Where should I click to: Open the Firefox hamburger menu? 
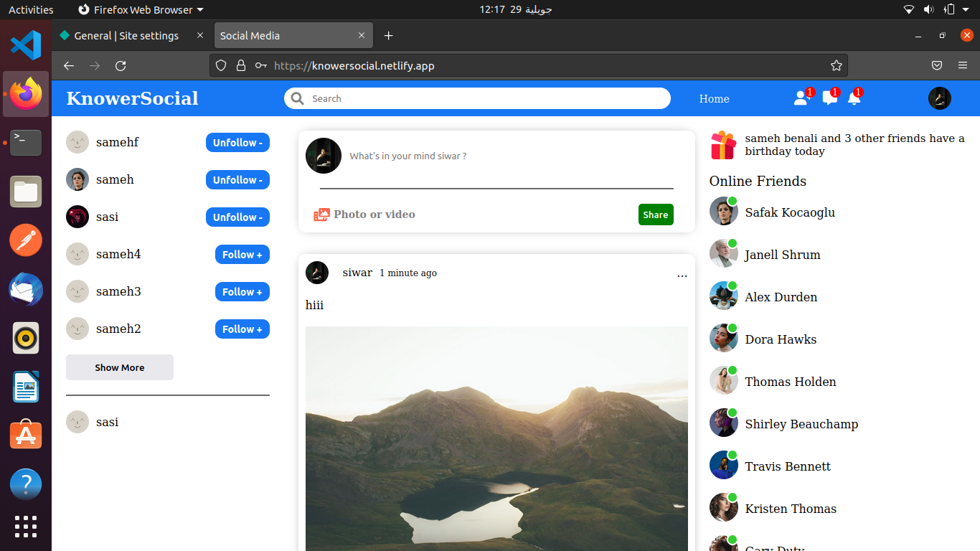click(x=963, y=65)
